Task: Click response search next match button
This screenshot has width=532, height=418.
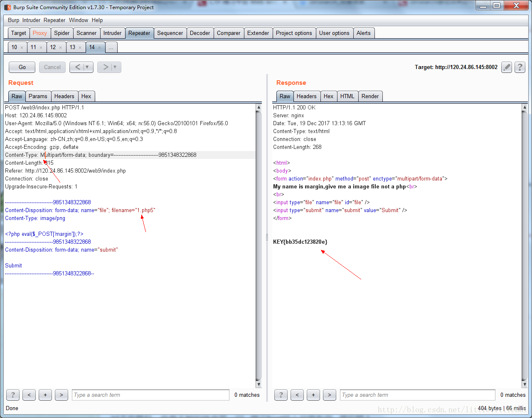Action: pyautogui.click(x=330, y=395)
